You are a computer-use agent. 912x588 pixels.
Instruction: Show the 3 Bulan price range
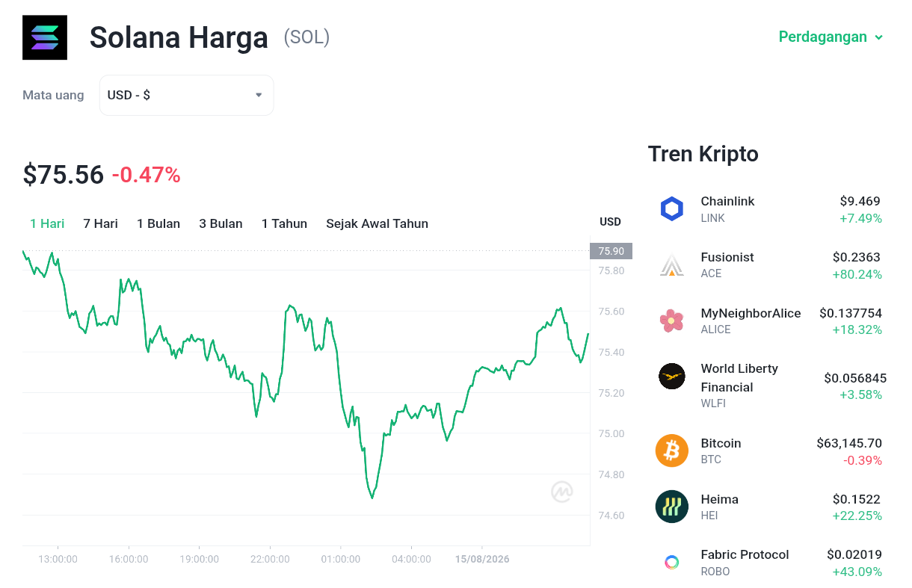coord(221,223)
